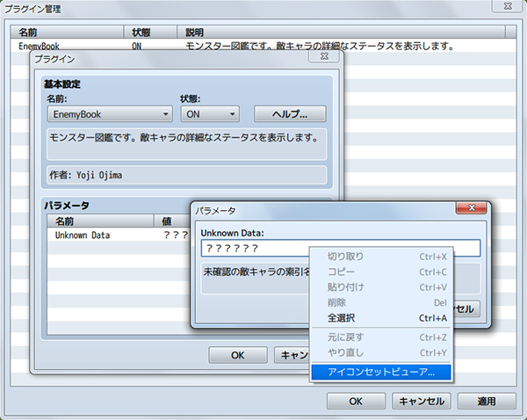Open the 状態 dropdown showing ON
The width and height of the screenshot is (527, 420).
(x=210, y=114)
